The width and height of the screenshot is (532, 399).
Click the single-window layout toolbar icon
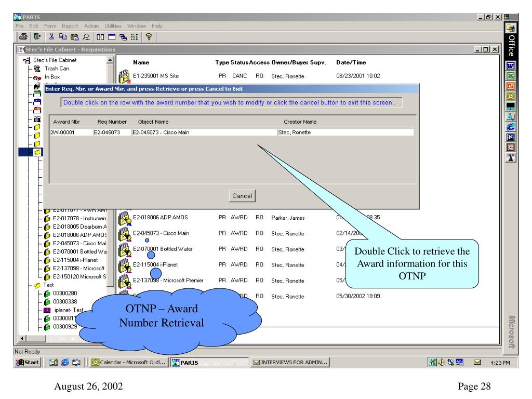click(112, 37)
